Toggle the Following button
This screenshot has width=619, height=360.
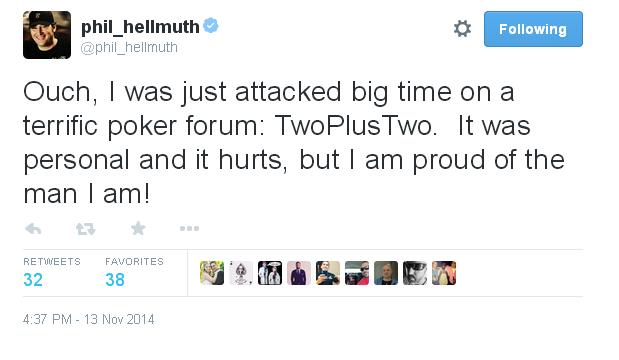tap(533, 29)
